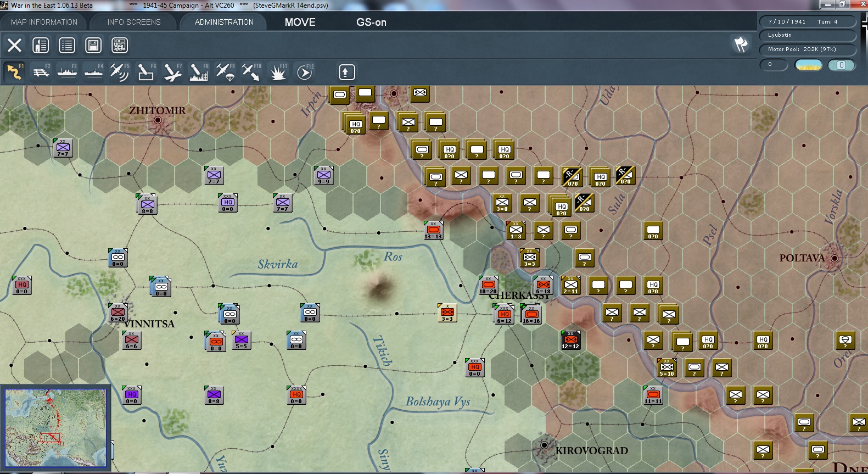Click the Poltava city hex
The width and height of the screenshot is (868, 474).
(x=835, y=258)
